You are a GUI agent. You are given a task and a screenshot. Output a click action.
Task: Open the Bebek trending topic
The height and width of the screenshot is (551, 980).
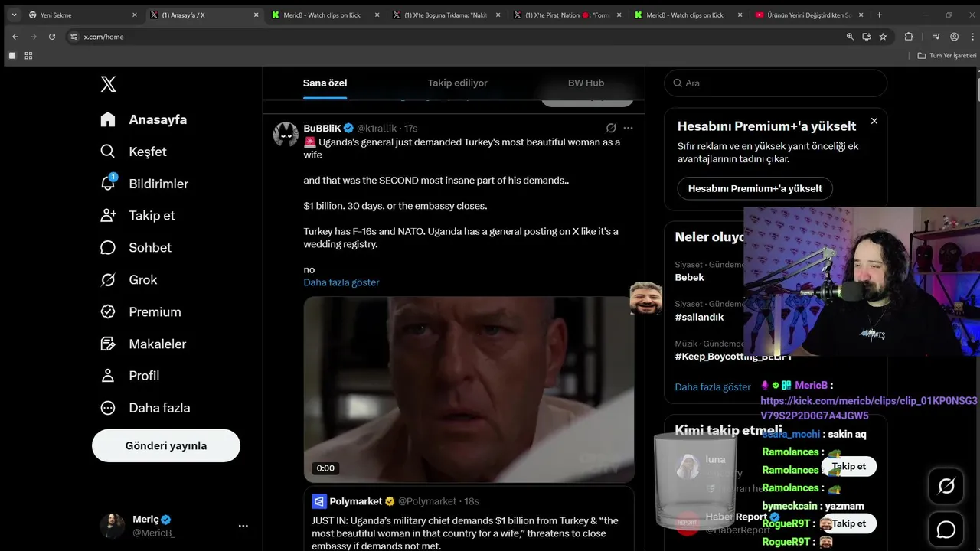coord(689,277)
